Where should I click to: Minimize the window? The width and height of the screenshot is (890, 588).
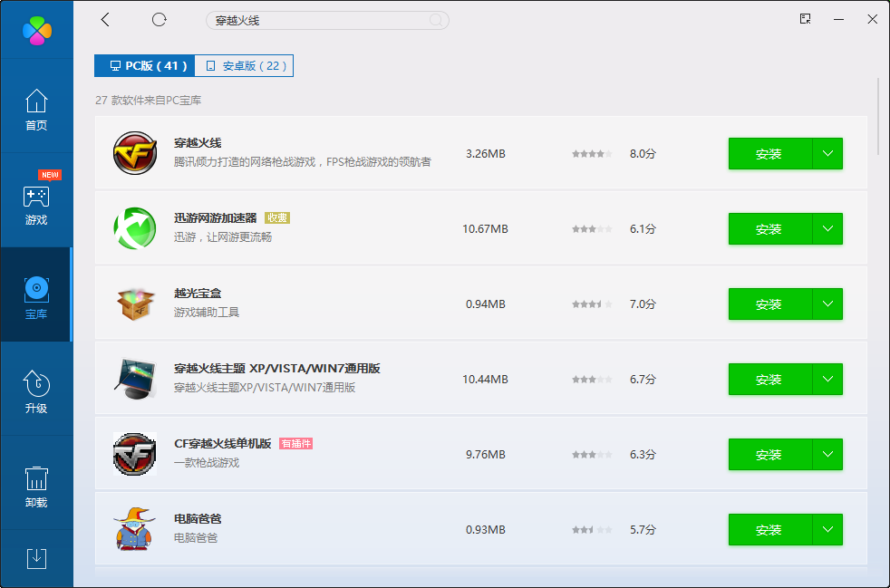tap(839, 19)
